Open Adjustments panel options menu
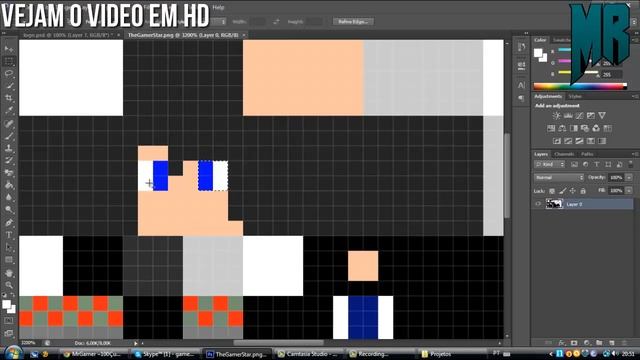 click(x=635, y=96)
